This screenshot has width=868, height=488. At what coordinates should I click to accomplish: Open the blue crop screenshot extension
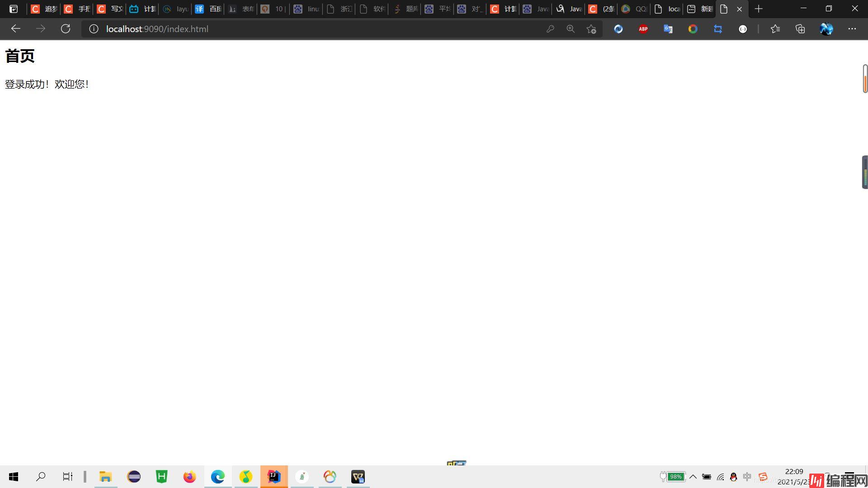click(718, 29)
